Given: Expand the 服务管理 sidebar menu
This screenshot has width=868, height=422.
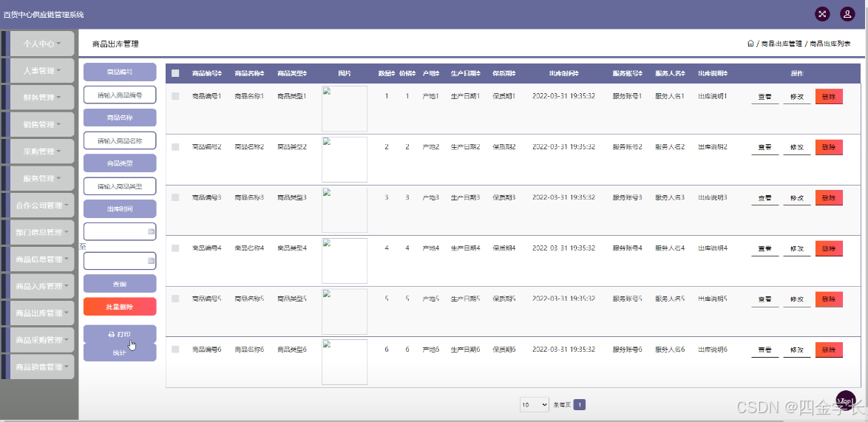Looking at the screenshot, I should (42, 178).
